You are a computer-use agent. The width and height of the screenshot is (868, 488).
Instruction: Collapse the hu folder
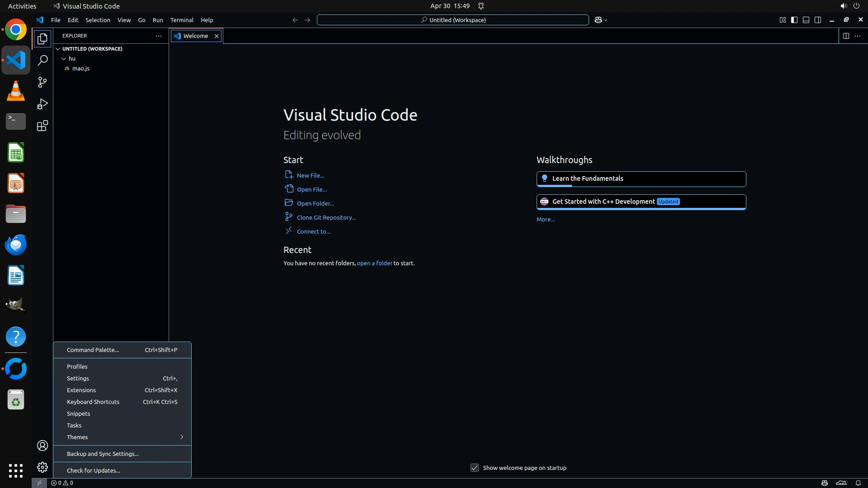tap(64, 59)
